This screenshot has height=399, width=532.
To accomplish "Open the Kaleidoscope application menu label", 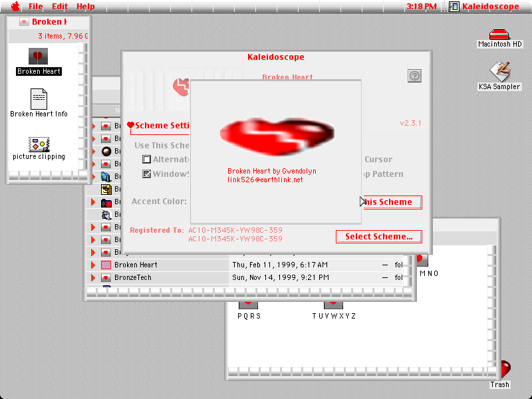I will [491, 7].
